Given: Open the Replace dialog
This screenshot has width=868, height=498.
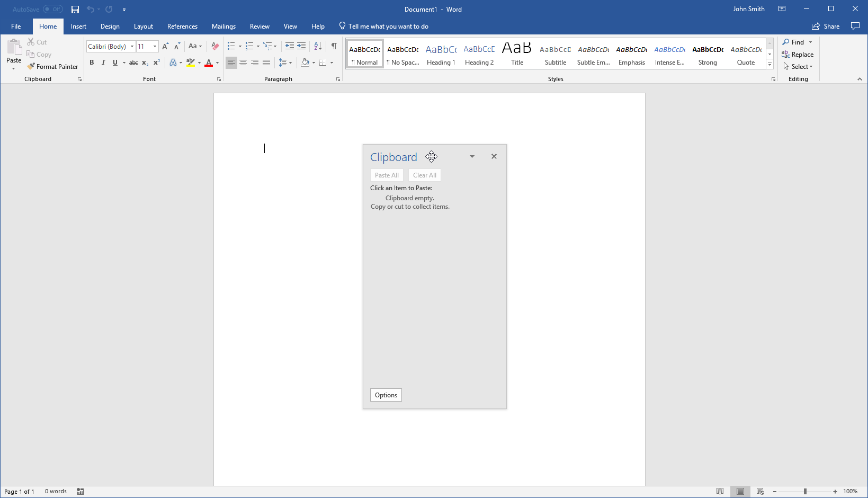Looking at the screenshot, I should coord(798,55).
